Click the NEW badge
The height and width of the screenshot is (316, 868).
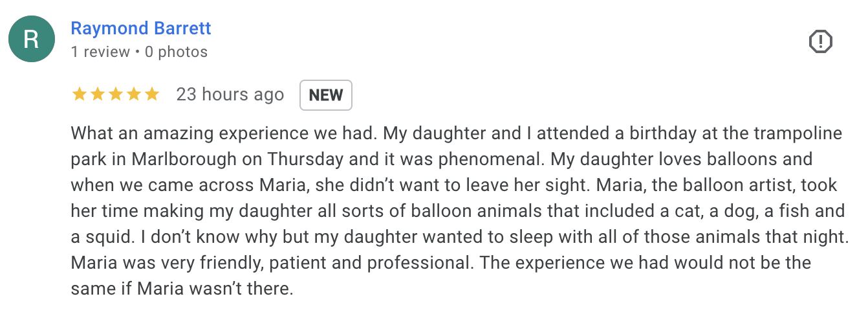pyautogui.click(x=325, y=95)
